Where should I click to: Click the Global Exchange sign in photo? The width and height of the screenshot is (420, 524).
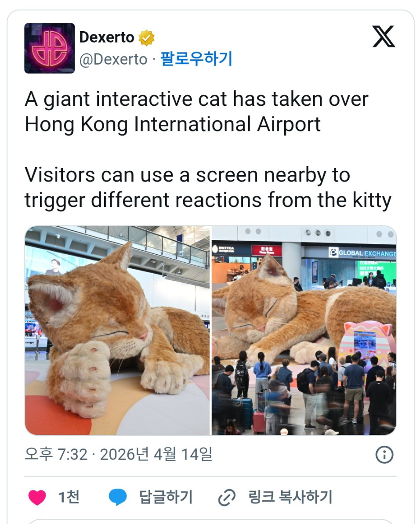click(362, 253)
